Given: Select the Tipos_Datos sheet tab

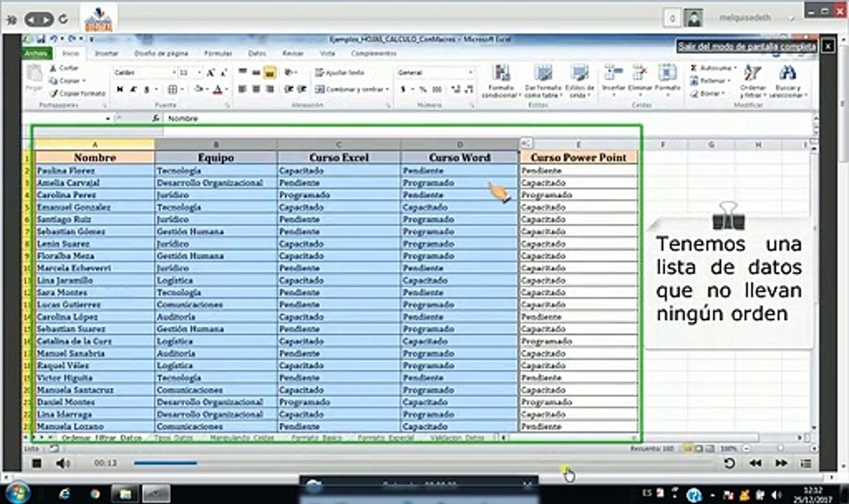Looking at the screenshot, I should (172, 437).
